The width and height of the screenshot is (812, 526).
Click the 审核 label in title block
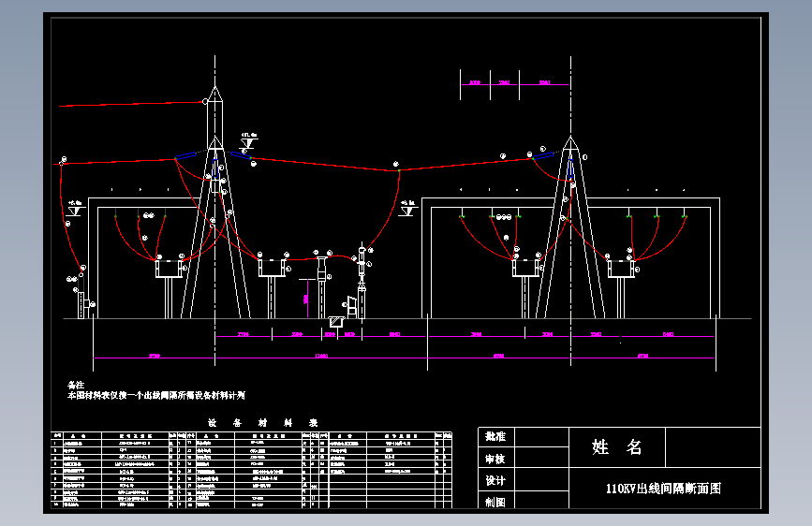tap(495, 459)
